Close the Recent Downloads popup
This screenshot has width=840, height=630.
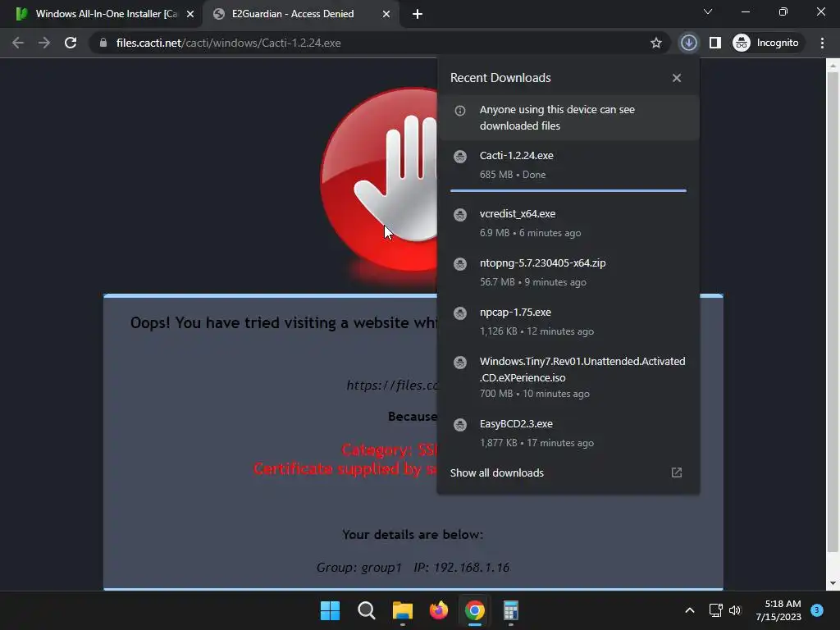pyautogui.click(x=677, y=78)
